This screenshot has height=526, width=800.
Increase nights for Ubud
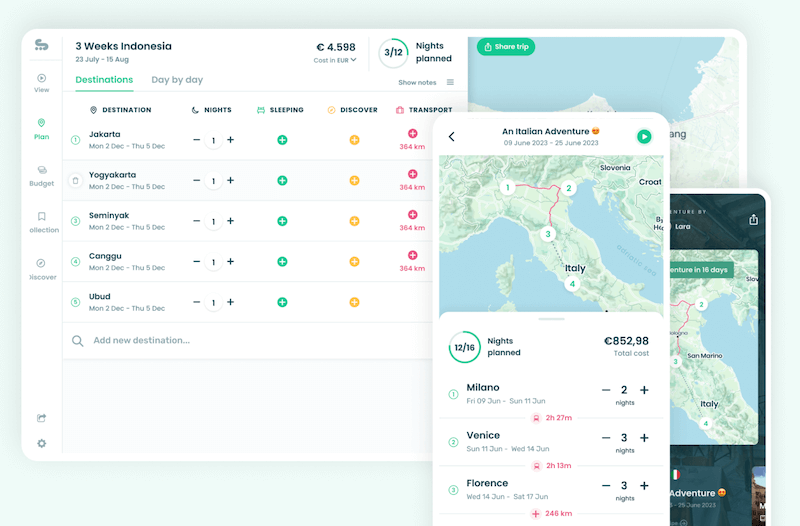pos(231,302)
